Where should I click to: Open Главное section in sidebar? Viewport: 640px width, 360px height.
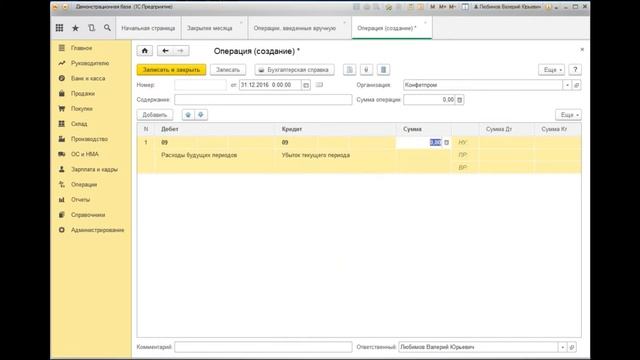pos(81,48)
